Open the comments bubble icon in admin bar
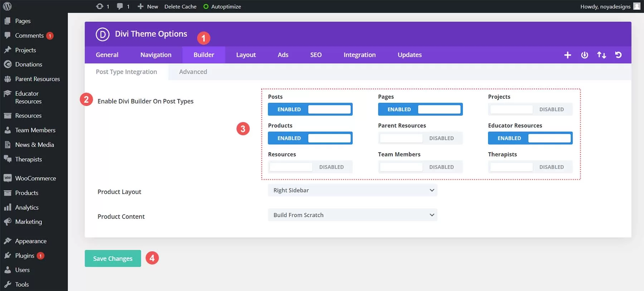Screen dimensions: 644x291 [x=120, y=6]
